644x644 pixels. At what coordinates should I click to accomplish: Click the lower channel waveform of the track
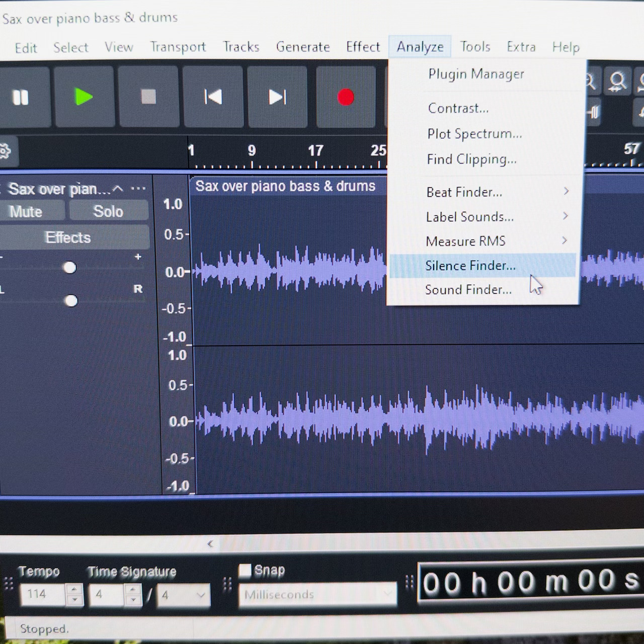tap(418, 420)
